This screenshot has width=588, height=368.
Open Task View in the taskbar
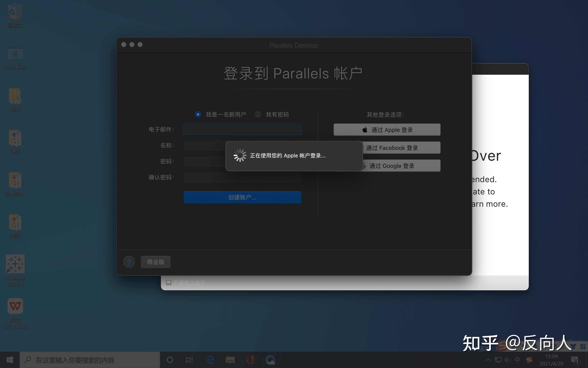pos(189,360)
